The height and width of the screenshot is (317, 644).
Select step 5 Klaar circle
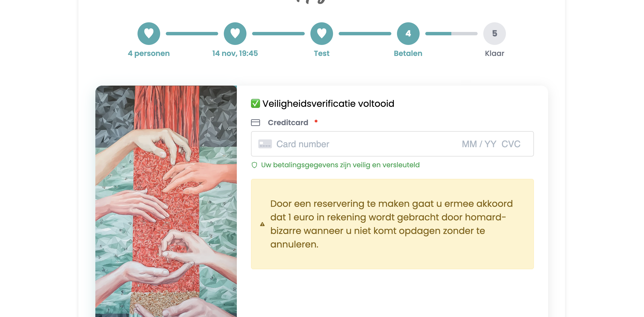click(495, 34)
